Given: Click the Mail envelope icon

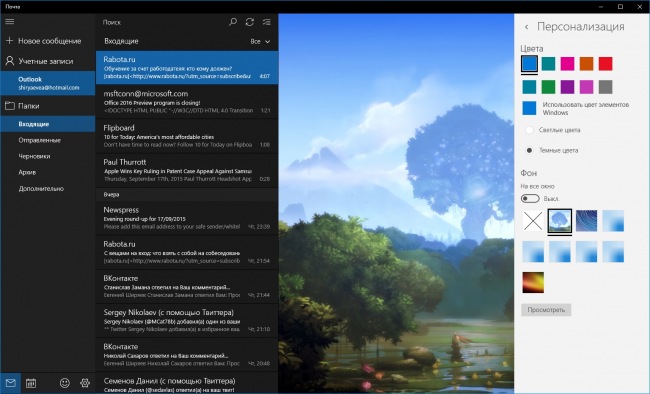Looking at the screenshot, I should (11, 383).
